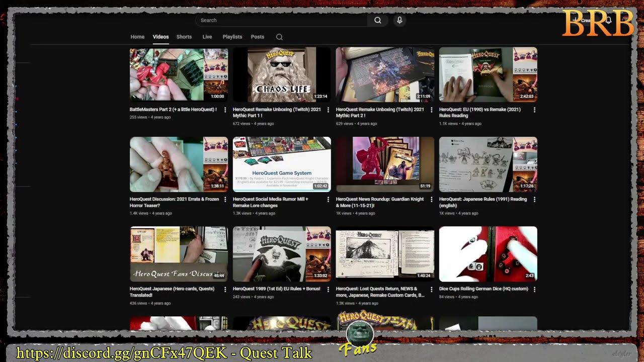Viewport: 644px width, 362px height.
Task: Open options menu for EU (1990) vs Remake video
Action: pos(534,110)
